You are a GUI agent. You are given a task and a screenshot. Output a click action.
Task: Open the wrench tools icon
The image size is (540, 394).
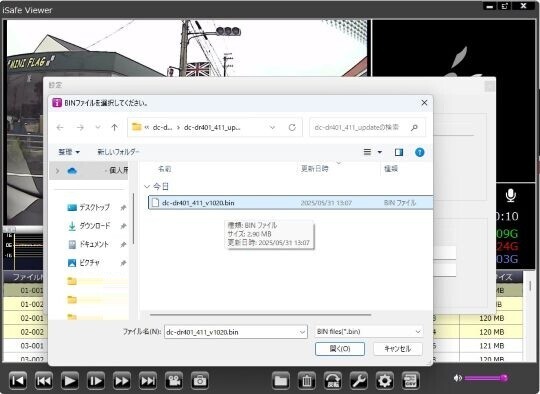point(359,381)
